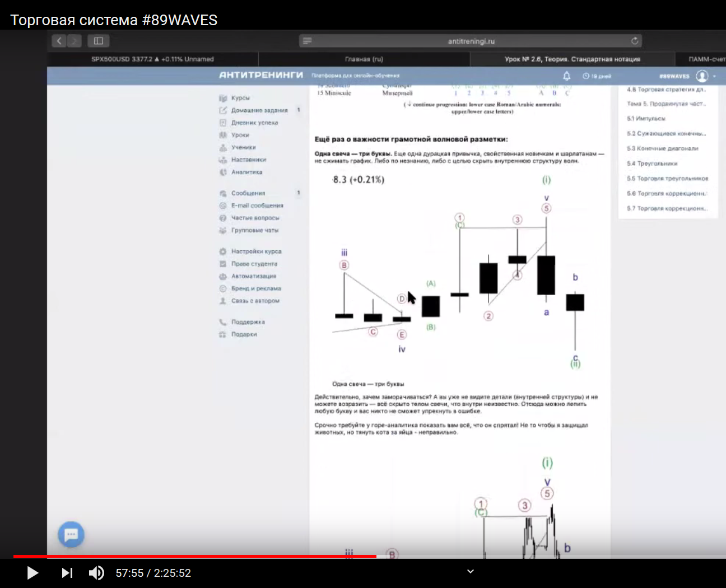Mute the video volume
The width and height of the screenshot is (726, 588).
96,573
